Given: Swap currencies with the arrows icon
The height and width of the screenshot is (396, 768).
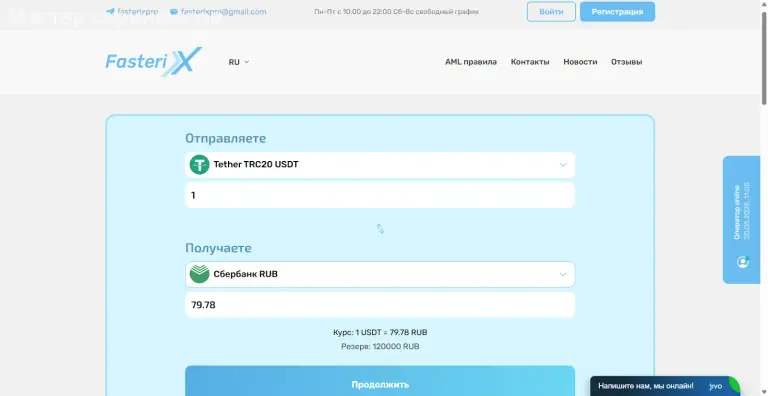Looking at the screenshot, I should pos(380,228).
